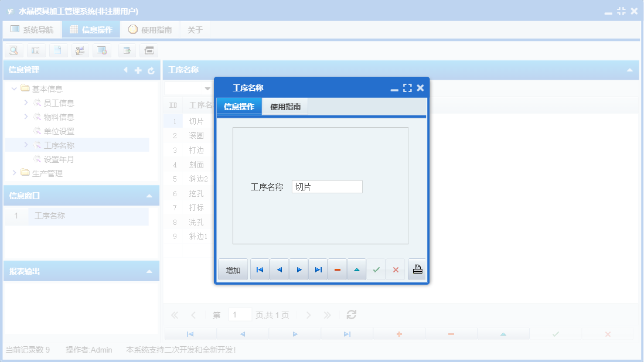Click the 工序名称 input field with 切片

pos(327,187)
